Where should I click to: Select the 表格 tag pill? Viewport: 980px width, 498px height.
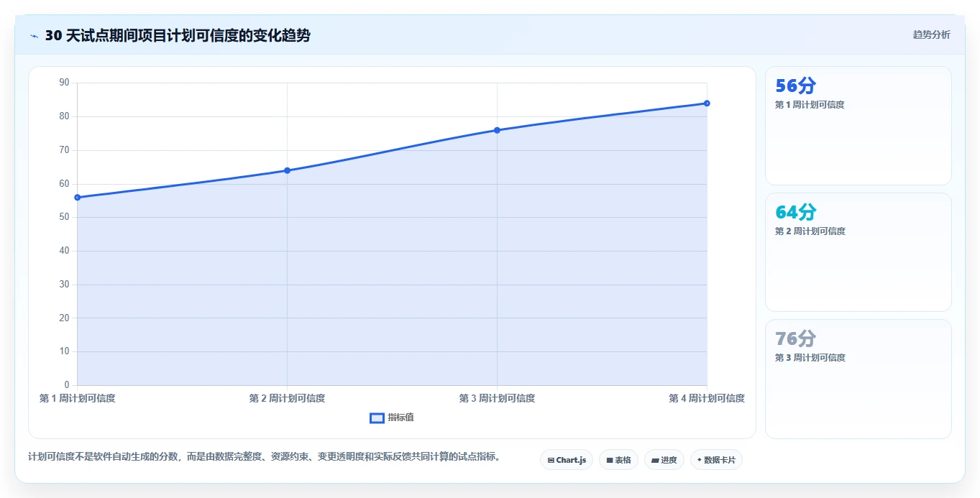(x=618, y=460)
